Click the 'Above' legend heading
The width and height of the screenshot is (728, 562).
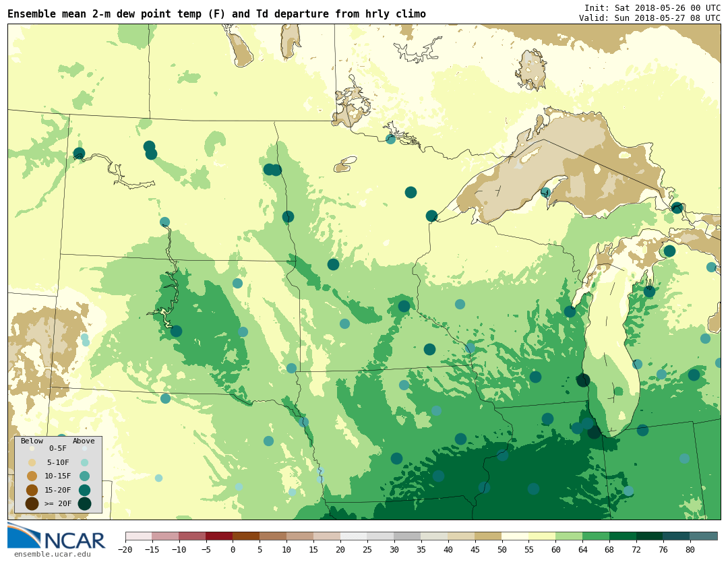pyautogui.click(x=84, y=441)
